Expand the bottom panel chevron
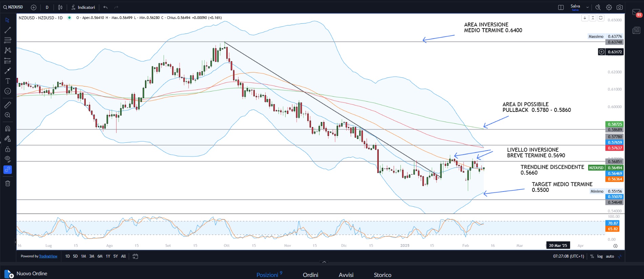This screenshot has height=279, width=644. [324, 262]
